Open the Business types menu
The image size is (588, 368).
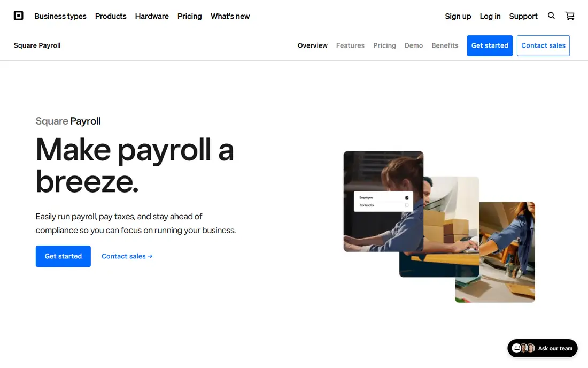tap(60, 16)
